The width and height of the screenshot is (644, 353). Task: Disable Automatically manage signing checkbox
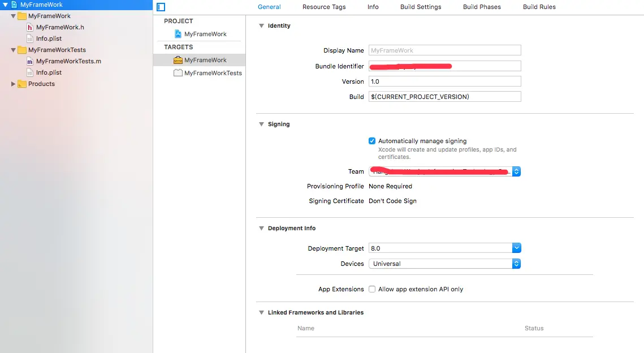(x=372, y=141)
